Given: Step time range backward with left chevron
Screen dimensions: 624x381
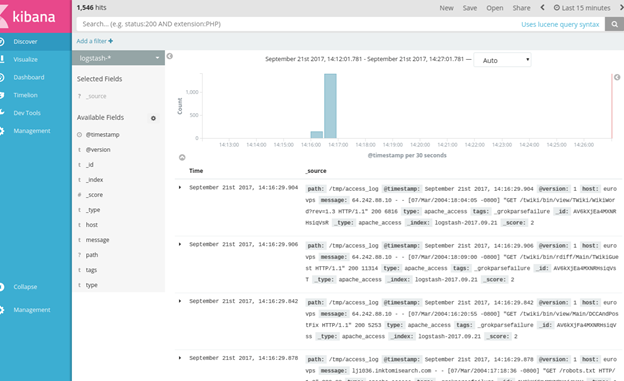Looking at the screenshot, I should (542, 8).
